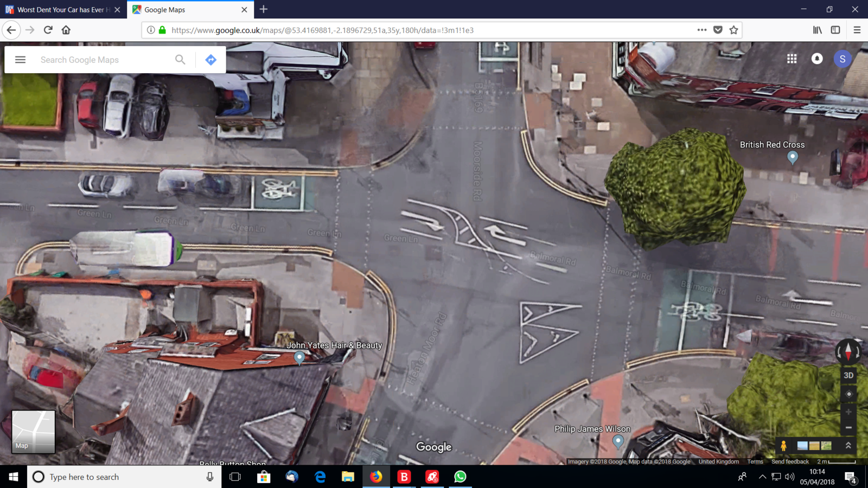Open the Google apps grid
Image resolution: width=868 pixels, height=488 pixels.
point(792,59)
